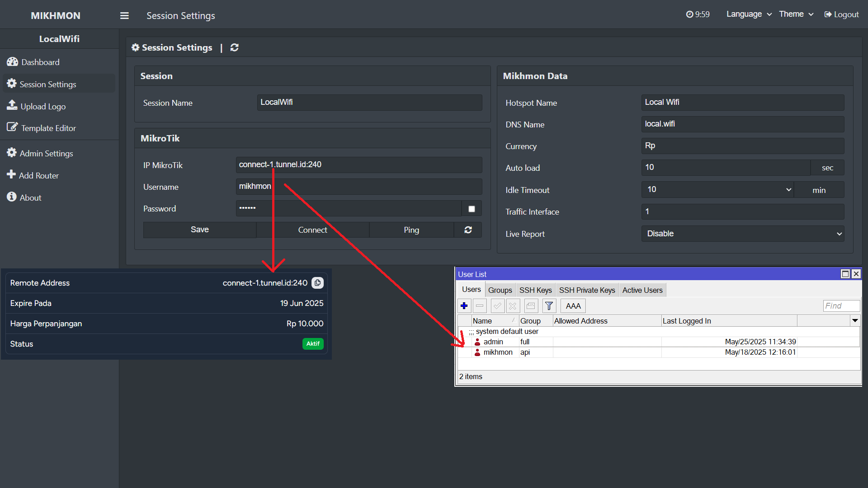Click the refresh icon beside Session Settings title
Viewport: 868px width, 488px height.
(234, 47)
